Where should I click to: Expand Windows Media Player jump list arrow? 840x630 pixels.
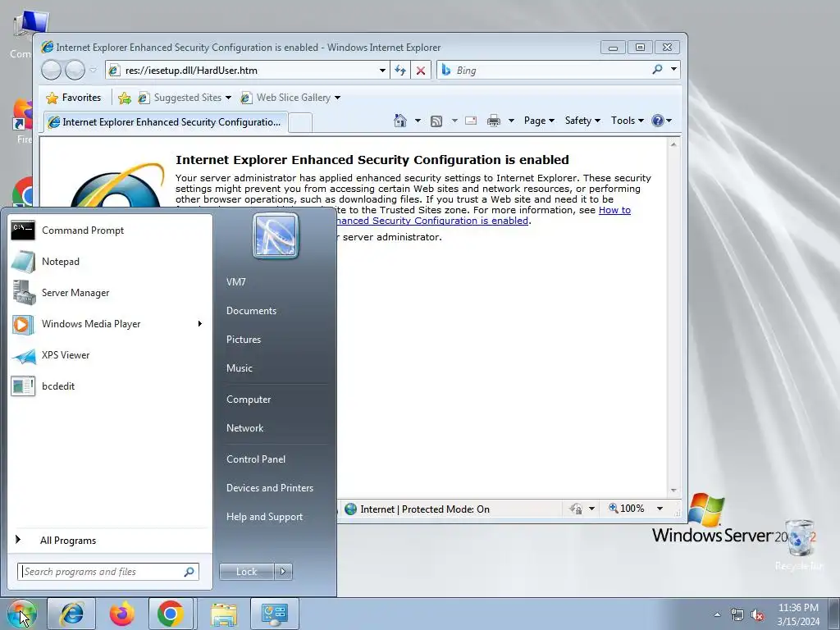click(x=200, y=323)
